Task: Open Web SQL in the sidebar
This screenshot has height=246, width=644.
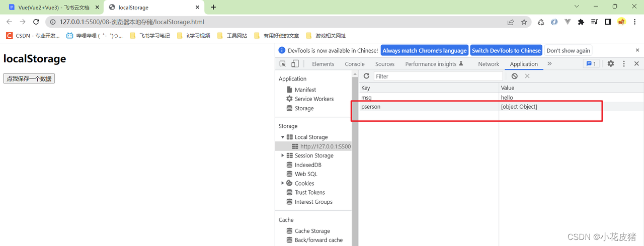Action: click(x=306, y=174)
